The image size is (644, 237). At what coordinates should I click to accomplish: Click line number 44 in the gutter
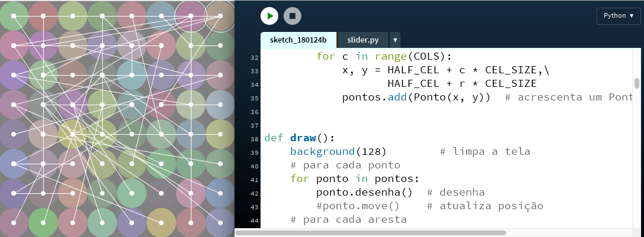[255, 220]
